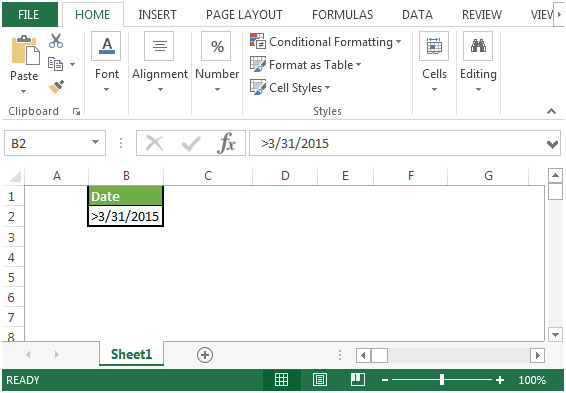
Task: Expand the formula bar chevron
Action: point(552,144)
